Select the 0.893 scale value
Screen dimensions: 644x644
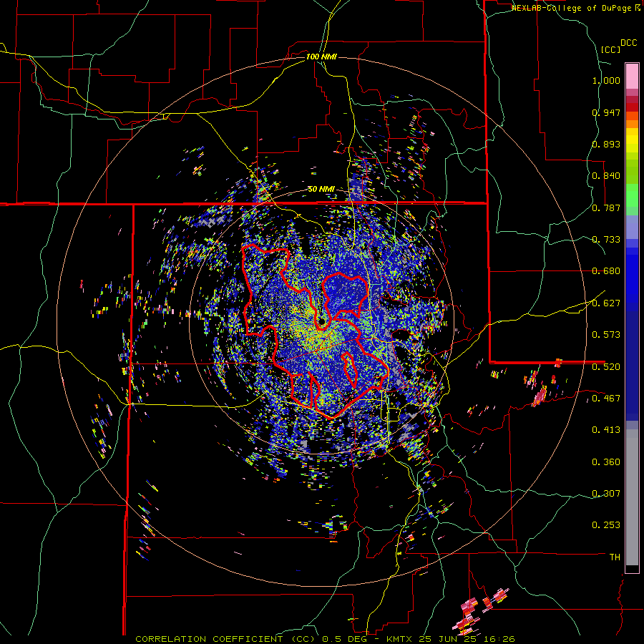pyautogui.click(x=606, y=144)
